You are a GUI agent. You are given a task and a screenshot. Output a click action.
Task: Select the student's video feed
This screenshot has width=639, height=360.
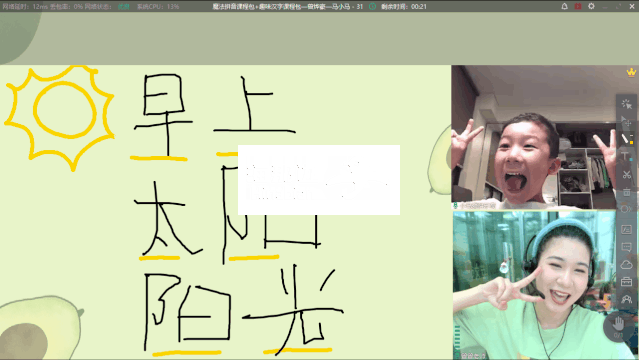[x=533, y=137]
